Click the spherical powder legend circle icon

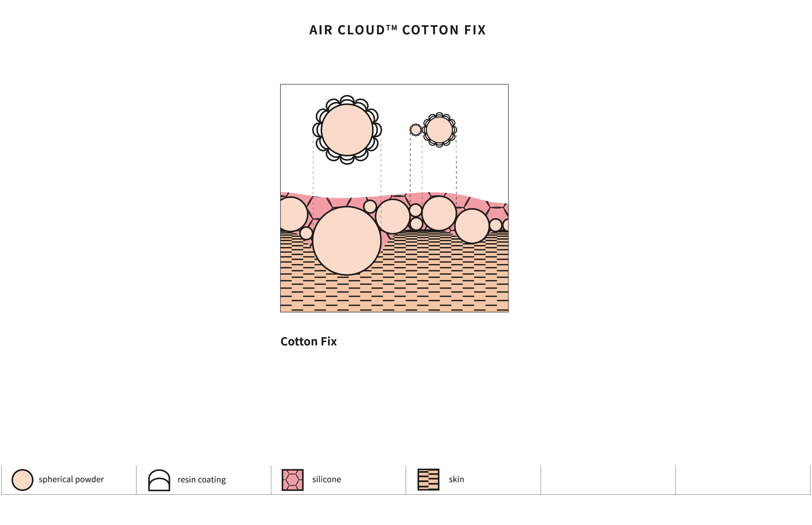[x=22, y=480]
